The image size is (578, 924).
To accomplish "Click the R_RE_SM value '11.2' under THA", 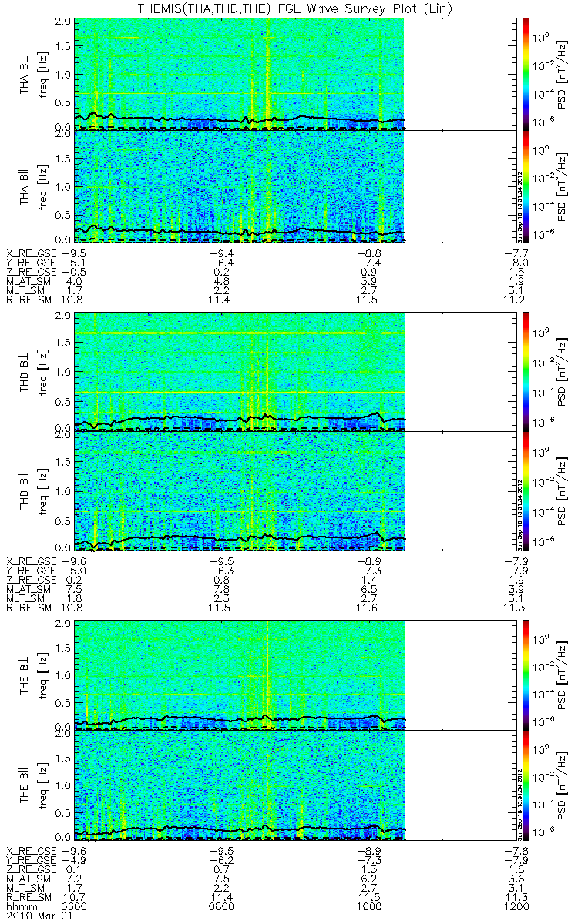I will click(x=516, y=299).
